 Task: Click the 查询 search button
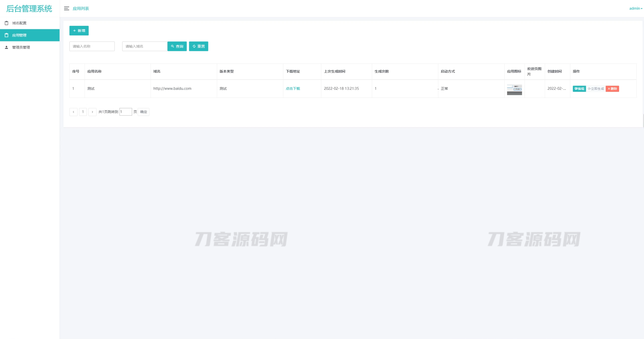177,46
